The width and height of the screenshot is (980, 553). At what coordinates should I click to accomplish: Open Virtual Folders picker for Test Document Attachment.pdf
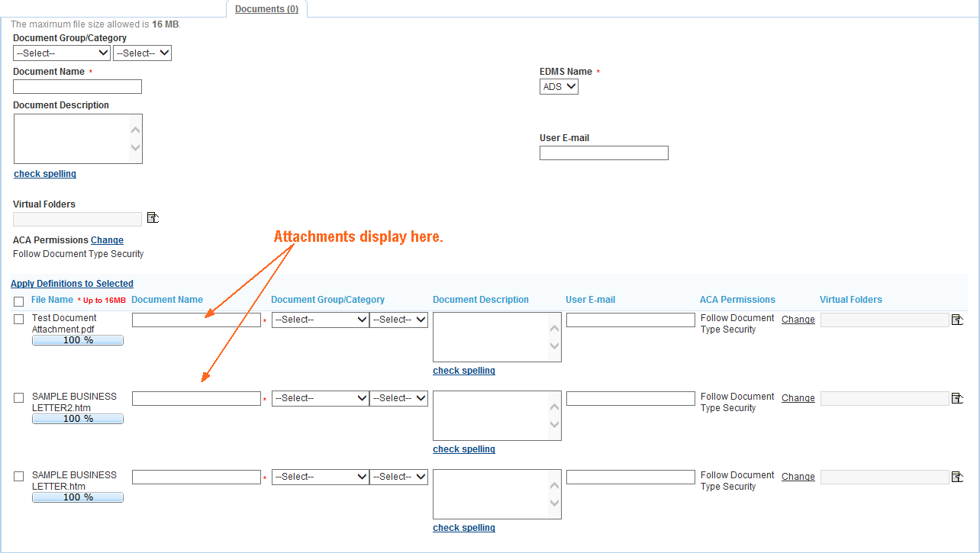pyautogui.click(x=957, y=320)
